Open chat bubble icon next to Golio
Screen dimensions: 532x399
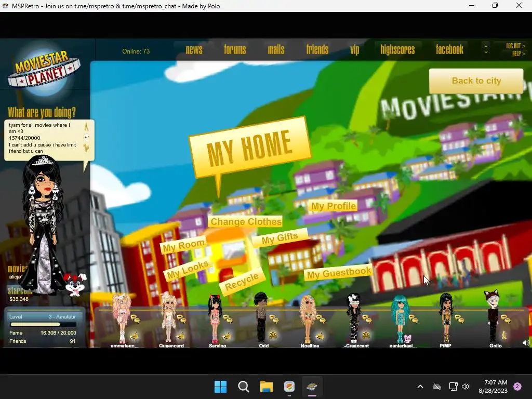click(x=506, y=319)
